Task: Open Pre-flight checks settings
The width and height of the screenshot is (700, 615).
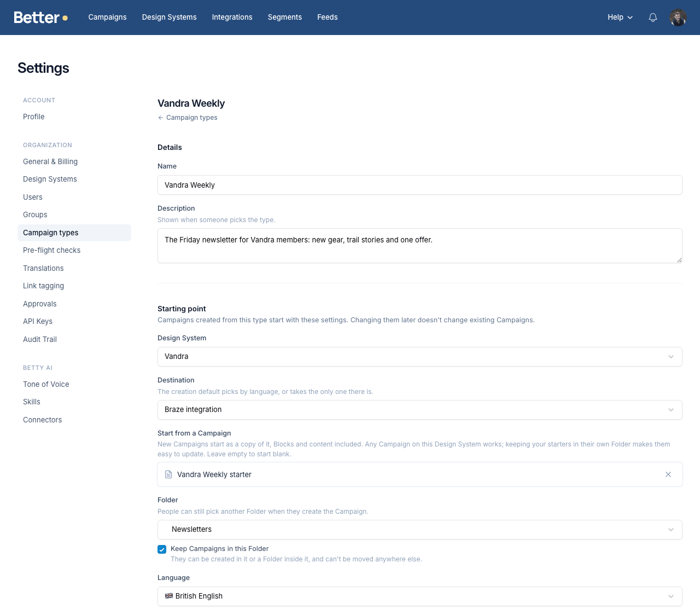Action: click(x=74, y=250)
